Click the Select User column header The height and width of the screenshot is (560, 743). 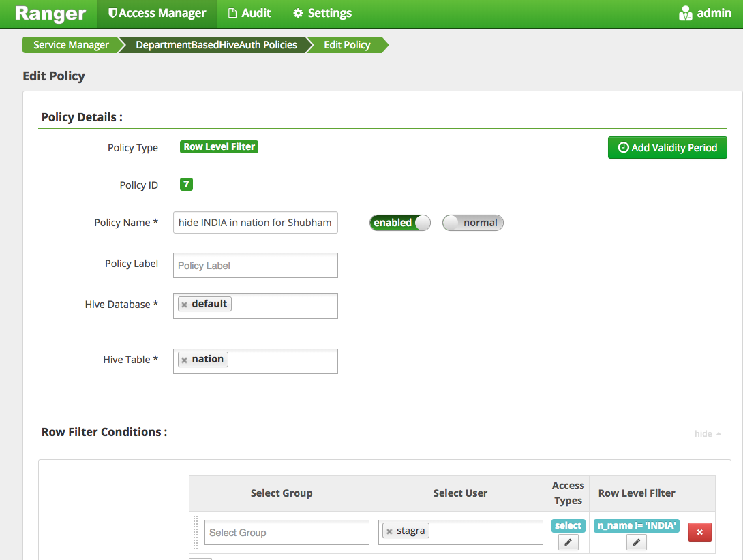pos(460,493)
